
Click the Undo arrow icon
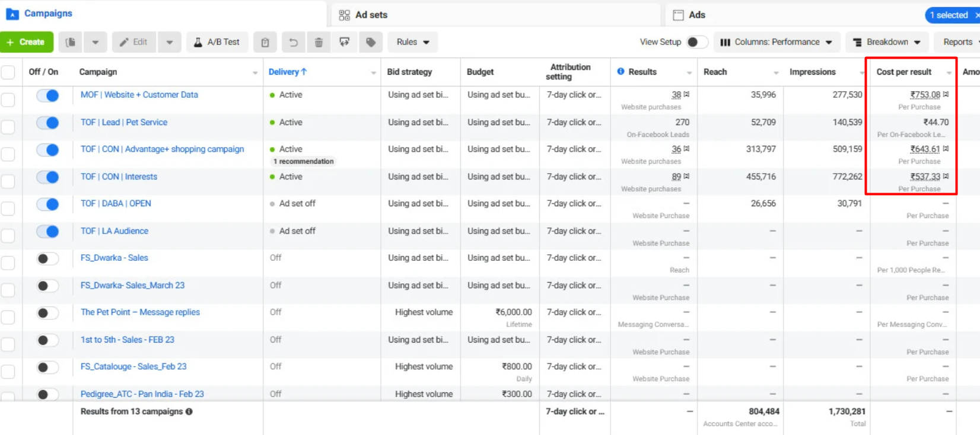coord(293,42)
